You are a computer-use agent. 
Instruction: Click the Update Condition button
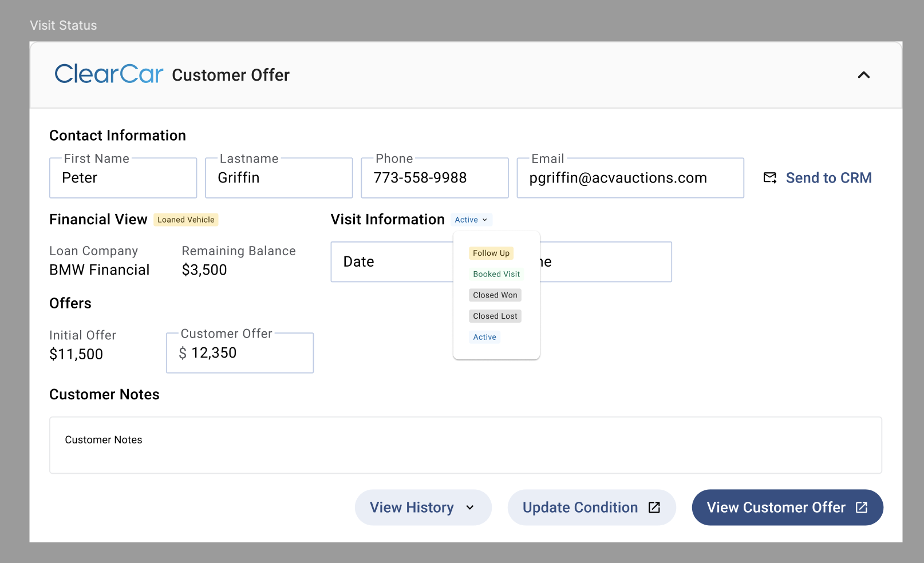coord(579,508)
